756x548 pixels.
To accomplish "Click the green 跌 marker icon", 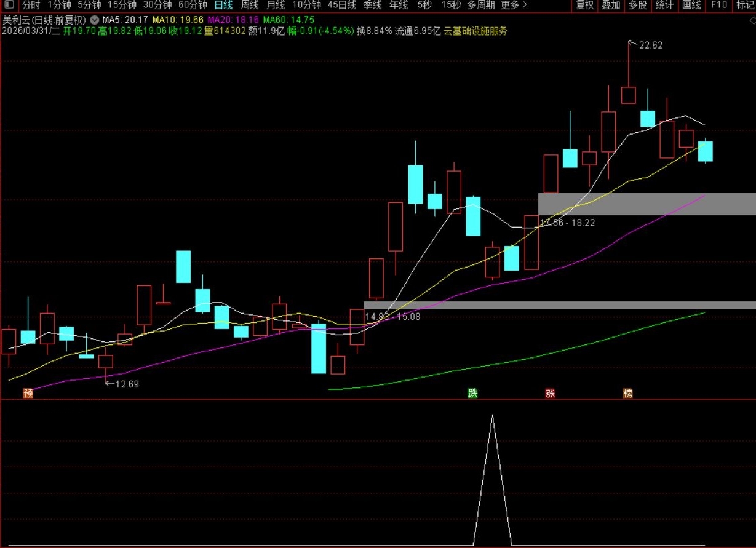I will click(472, 394).
